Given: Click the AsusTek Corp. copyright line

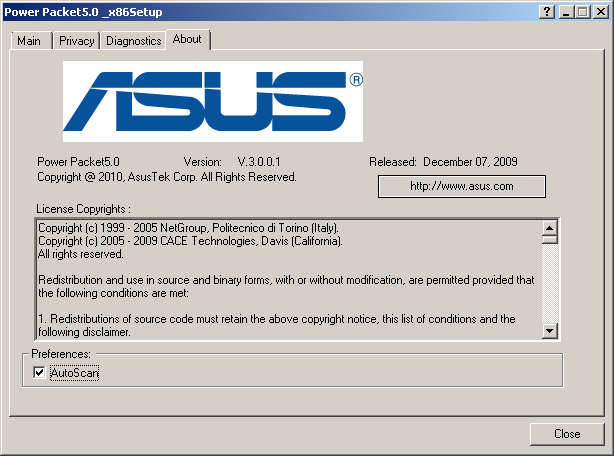Looking at the screenshot, I should pyautogui.click(x=167, y=177).
